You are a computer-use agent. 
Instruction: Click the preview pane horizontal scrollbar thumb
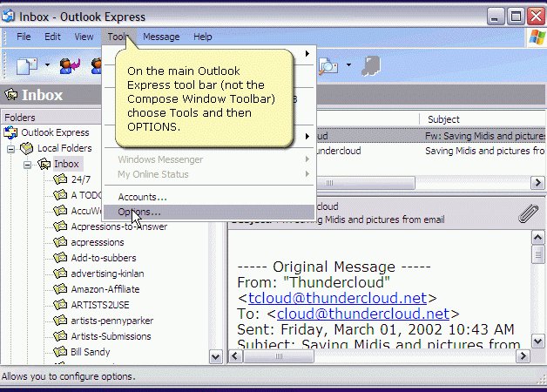pyautogui.click(x=279, y=356)
